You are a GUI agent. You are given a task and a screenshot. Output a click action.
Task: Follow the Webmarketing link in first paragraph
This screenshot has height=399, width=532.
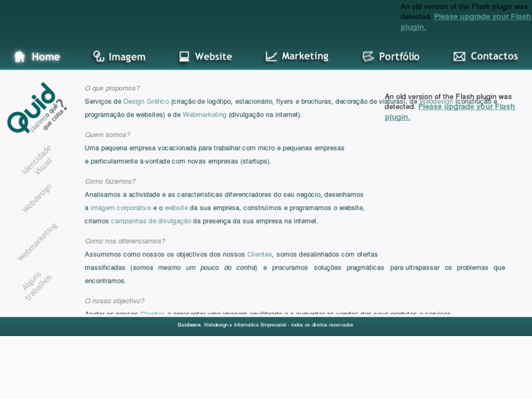(204, 115)
